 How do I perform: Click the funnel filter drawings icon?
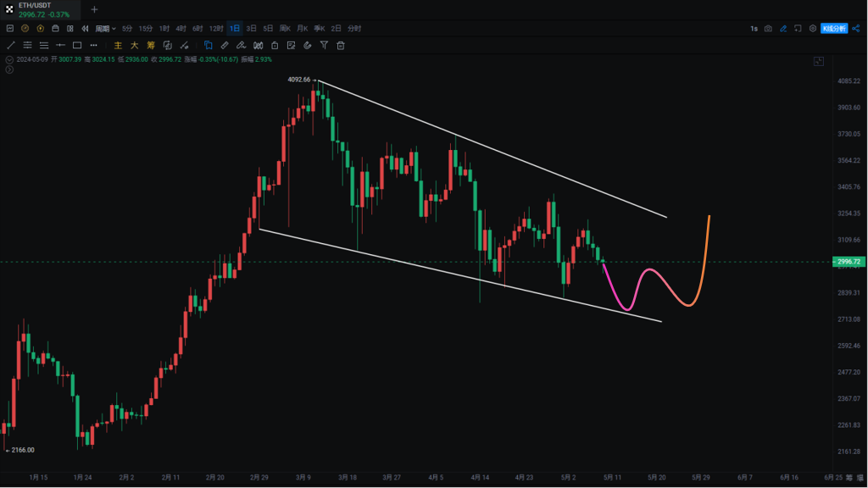coord(324,46)
